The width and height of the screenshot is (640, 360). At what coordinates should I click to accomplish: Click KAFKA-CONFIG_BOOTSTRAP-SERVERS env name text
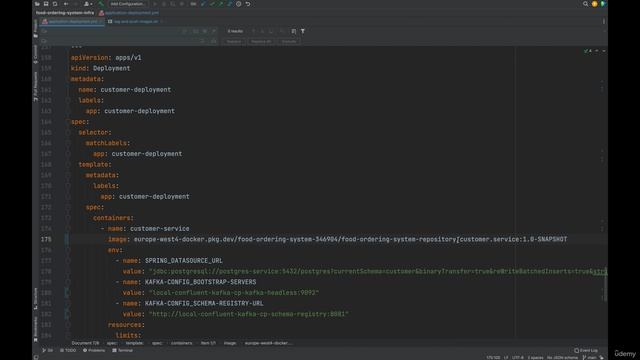(x=200, y=282)
